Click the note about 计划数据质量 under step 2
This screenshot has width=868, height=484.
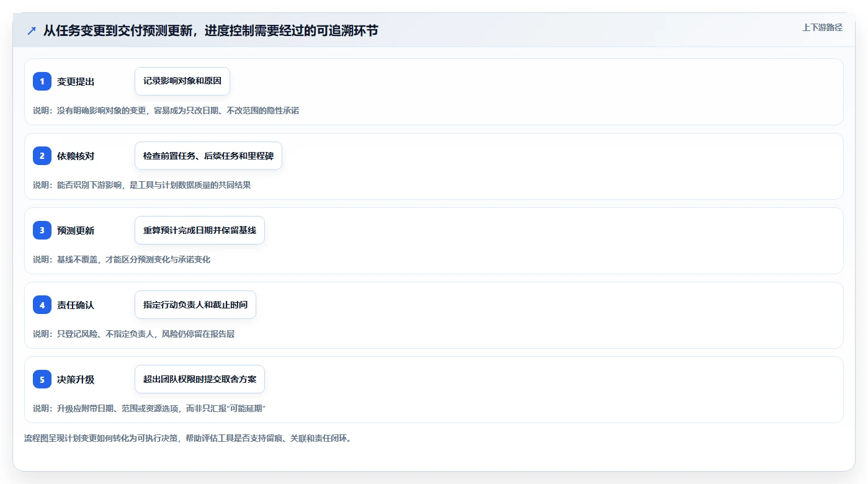click(x=141, y=185)
